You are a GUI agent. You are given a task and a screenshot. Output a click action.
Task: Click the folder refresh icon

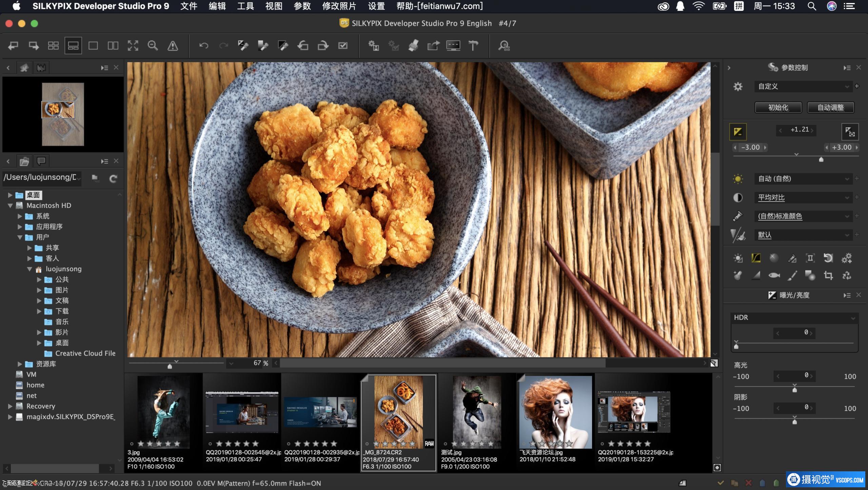click(113, 178)
